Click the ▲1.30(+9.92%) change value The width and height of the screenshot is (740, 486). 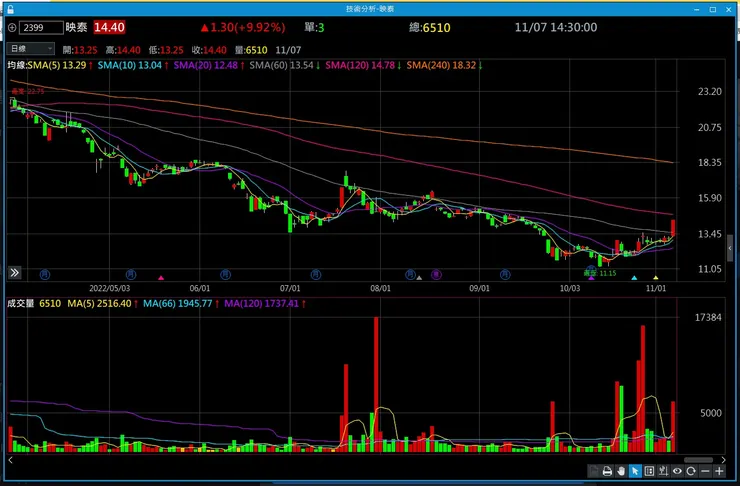[x=243, y=27]
